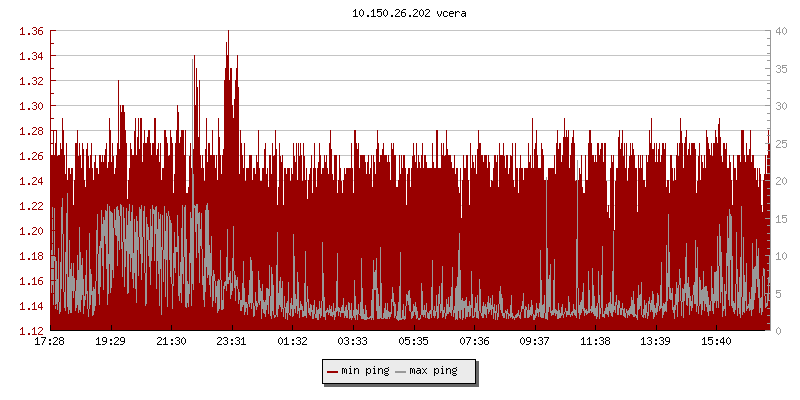Screen dimensions: 800x400
Task: Select the 19:29 time axis label
Action: click(x=110, y=342)
